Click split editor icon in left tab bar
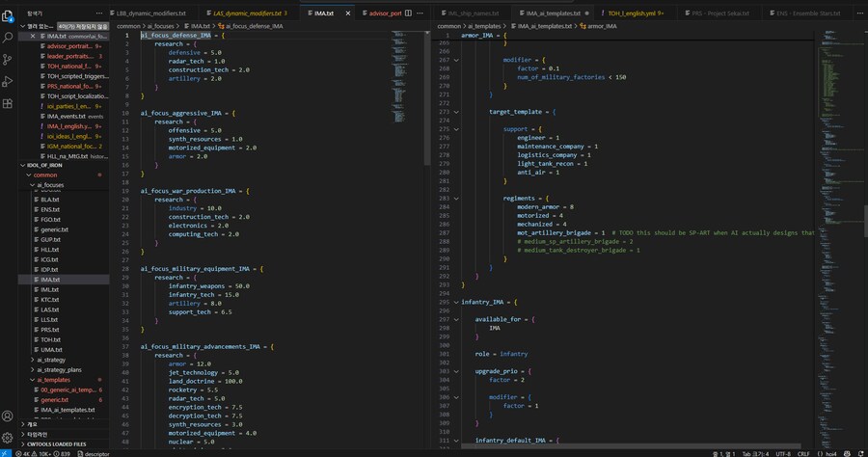The height and width of the screenshot is (457, 868). tap(408, 13)
